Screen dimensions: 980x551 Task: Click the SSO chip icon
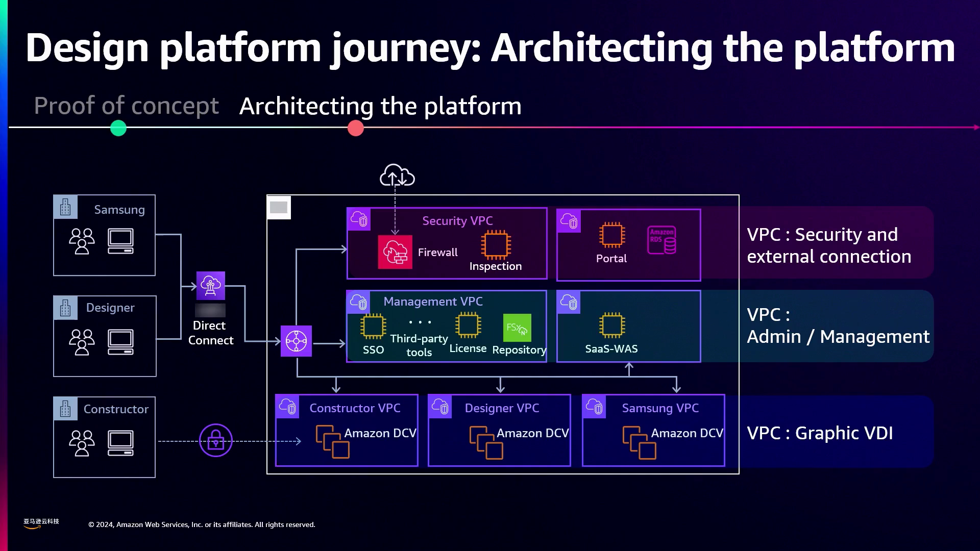pyautogui.click(x=373, y=327)
